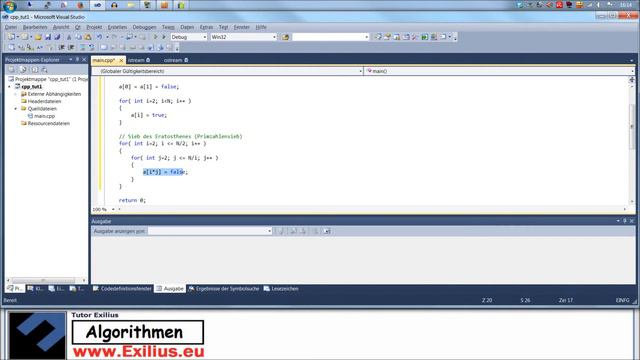Image resolution: width=640 pixels, height=360 pixels.
Task: Click the return 0; line
Action: [x=132, y=200]
